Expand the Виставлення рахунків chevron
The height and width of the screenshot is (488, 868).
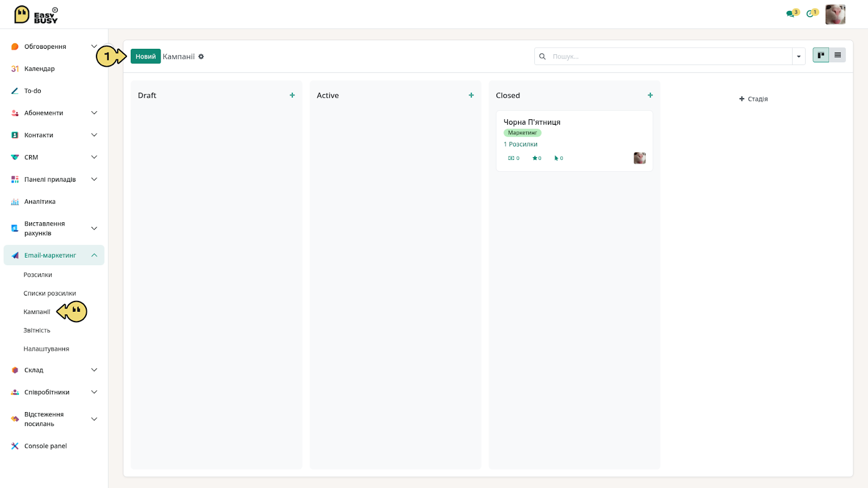(x=94, y=228)
